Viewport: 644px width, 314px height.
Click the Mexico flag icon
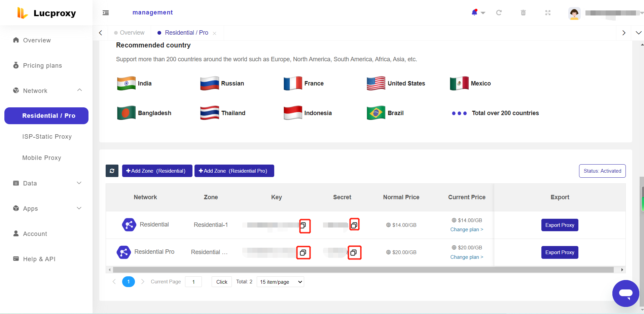[x=459, y=83]
